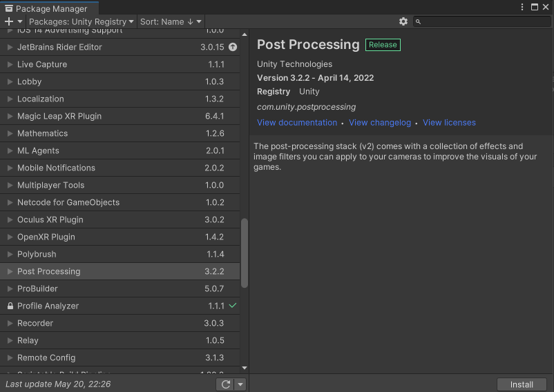
Task: Open the Package Manager settings gear
Action: [403, 21]
